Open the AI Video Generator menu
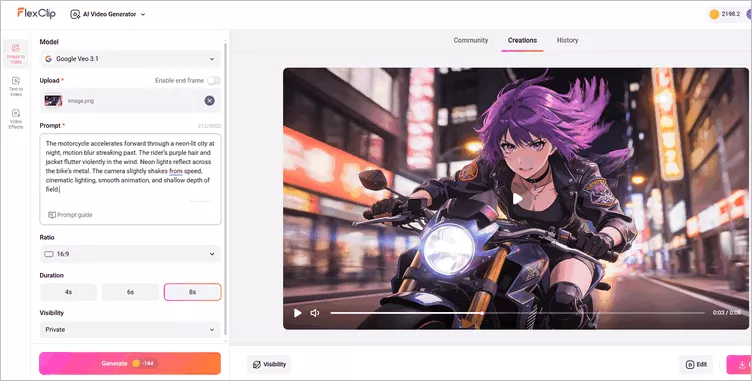The height and width of the screenshot is (381, 752). click(x=108, y=14)
